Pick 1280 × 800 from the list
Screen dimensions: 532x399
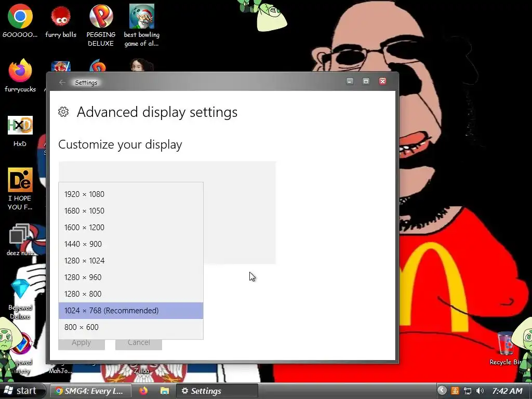130,294
